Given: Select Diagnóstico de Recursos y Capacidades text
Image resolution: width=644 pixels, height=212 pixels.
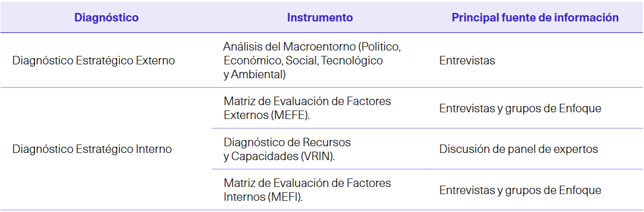Looking at the screenshot, I should 287,149.
